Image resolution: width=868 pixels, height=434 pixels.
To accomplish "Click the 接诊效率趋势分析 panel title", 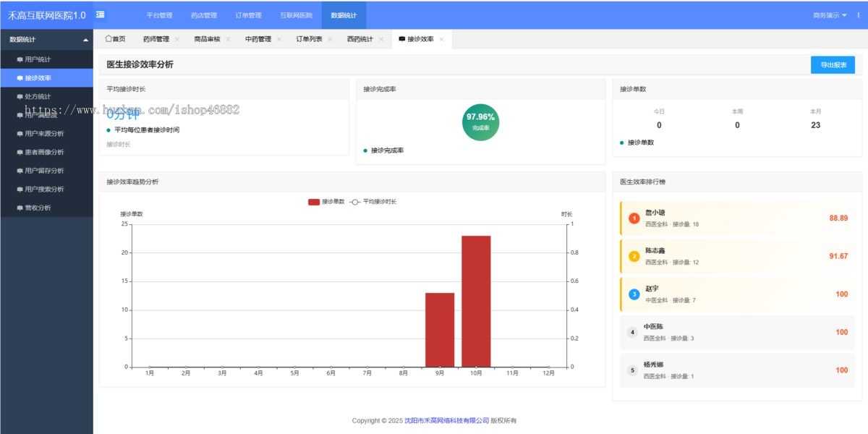I will (132, 182).
